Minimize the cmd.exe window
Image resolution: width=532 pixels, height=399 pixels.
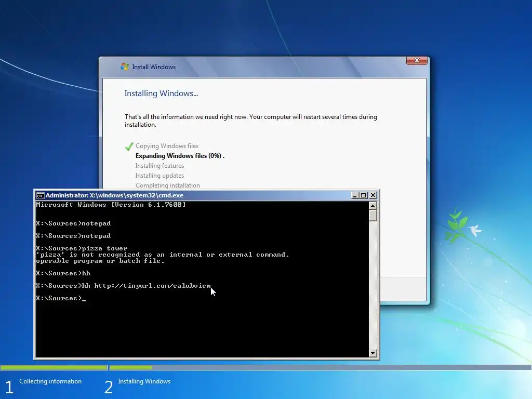coord(355,195)
